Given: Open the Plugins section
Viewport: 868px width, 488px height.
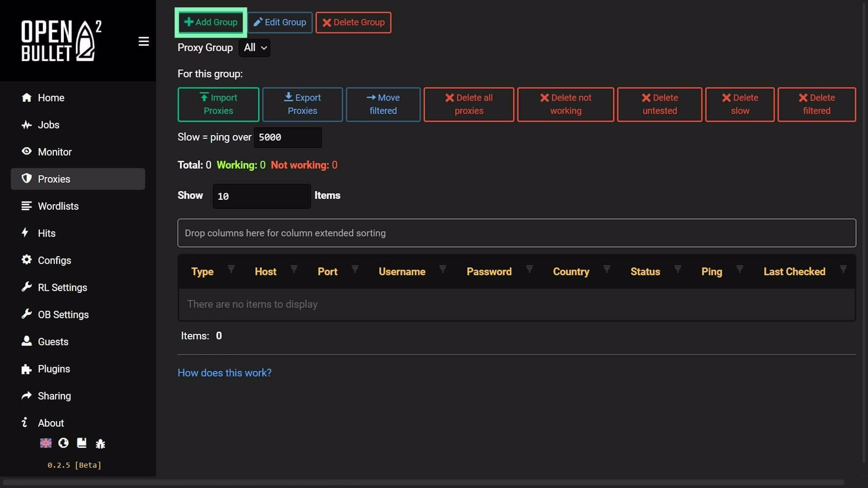Looking at the screenshot, I should coord(78,369).
